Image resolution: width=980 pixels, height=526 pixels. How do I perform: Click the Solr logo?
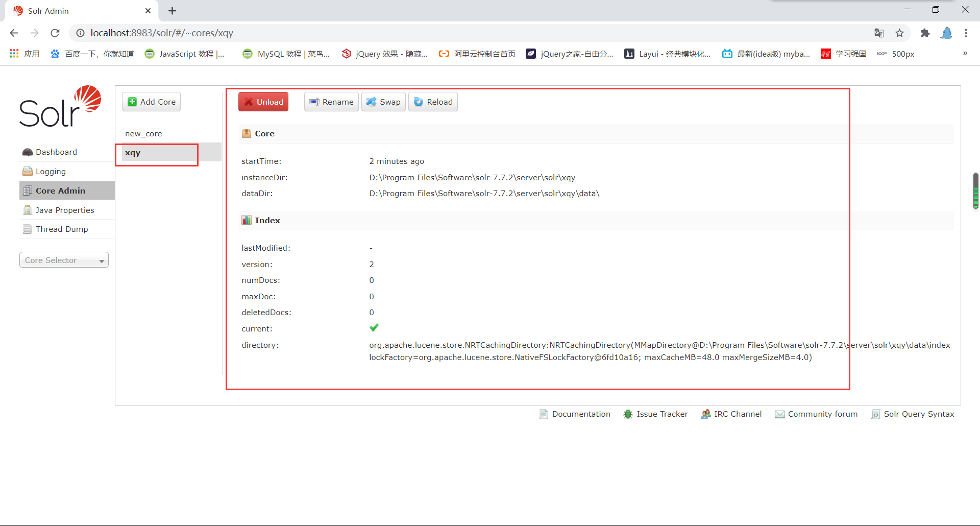click(60, 106)
